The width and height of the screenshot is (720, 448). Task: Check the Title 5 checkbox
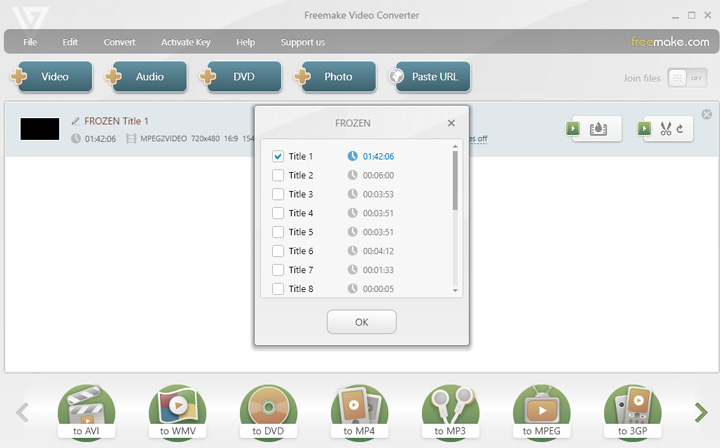(278, 232)
